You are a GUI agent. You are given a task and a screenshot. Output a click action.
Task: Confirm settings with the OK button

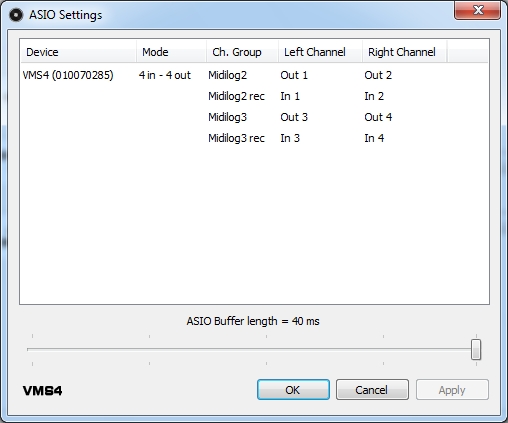click(x=293, y=389)
